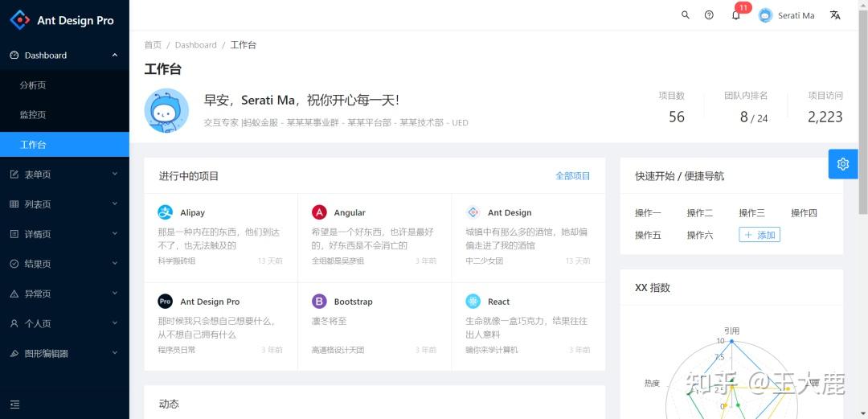868x419 pixels.
Task: Expand the 个人页 submenu arrow
Action: click(x=115, y=323)
